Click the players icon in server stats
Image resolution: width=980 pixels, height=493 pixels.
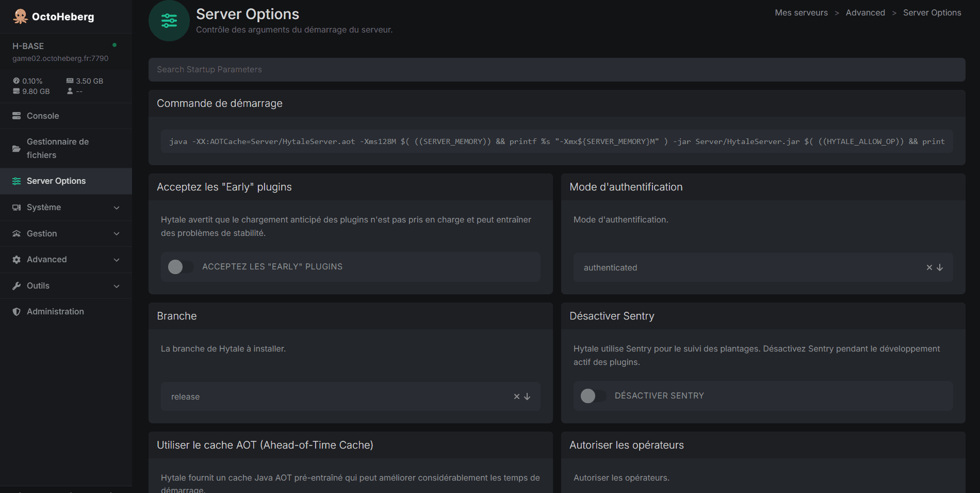(x=70, y=91)
